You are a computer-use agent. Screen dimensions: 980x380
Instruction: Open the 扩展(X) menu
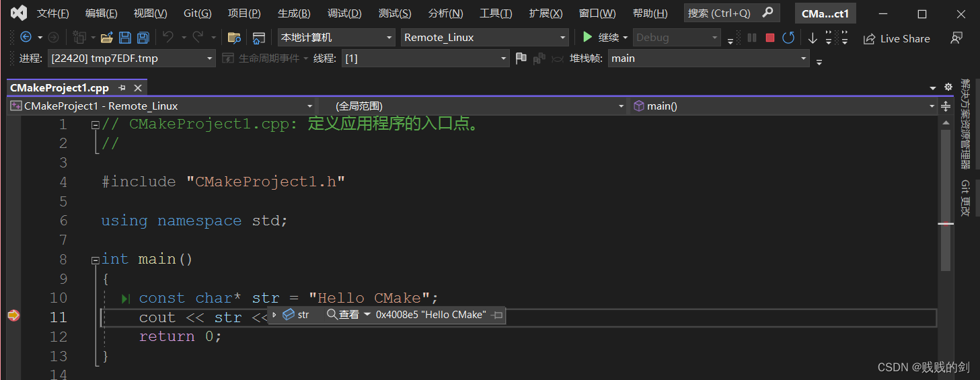click(545, 13)
